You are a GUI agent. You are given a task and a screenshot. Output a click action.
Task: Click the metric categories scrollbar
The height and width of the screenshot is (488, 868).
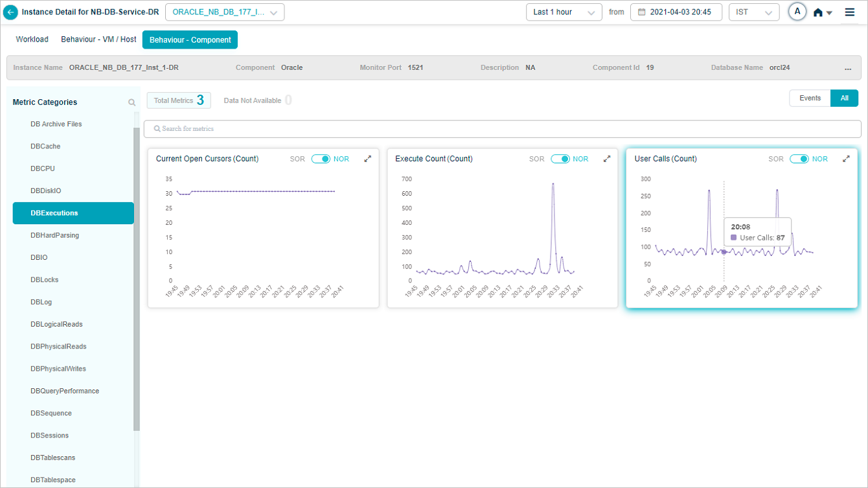click(136, 279)
